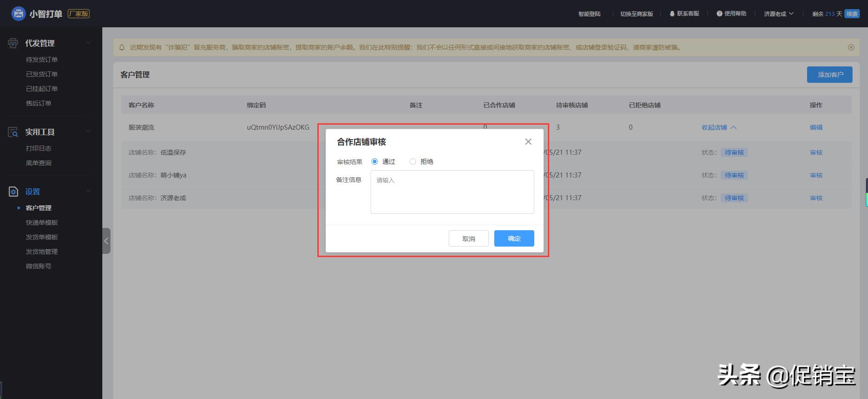The image size is (868, 399).
Task: Open 发货地管理 in sidebar
Action: (x=42, y=252)
